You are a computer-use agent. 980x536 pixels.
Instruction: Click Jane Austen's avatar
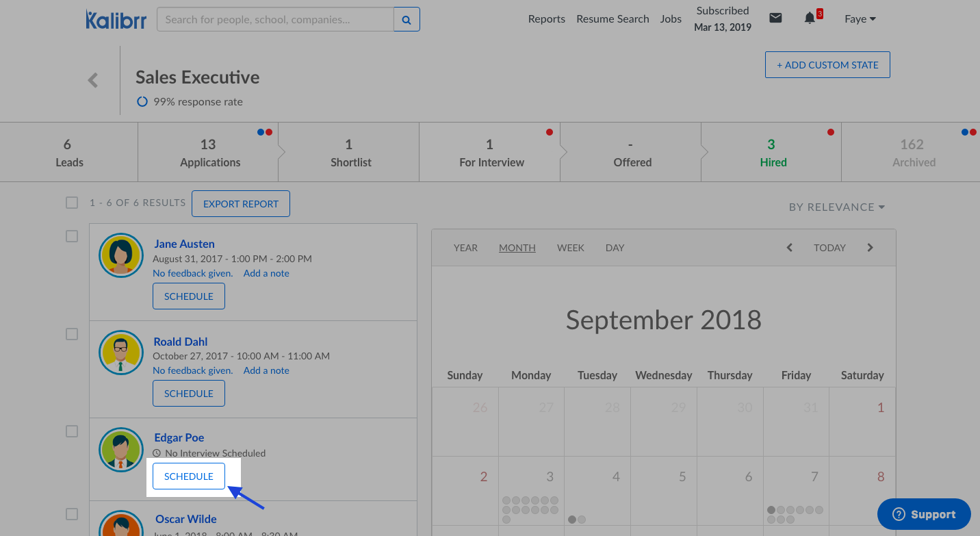pos(120,255)
